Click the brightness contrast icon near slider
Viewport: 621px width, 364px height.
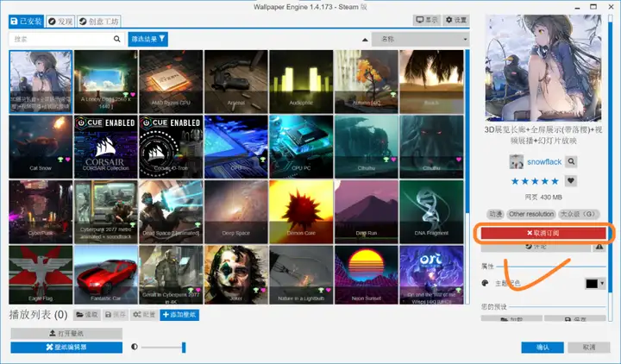click(x=135, y=347)
